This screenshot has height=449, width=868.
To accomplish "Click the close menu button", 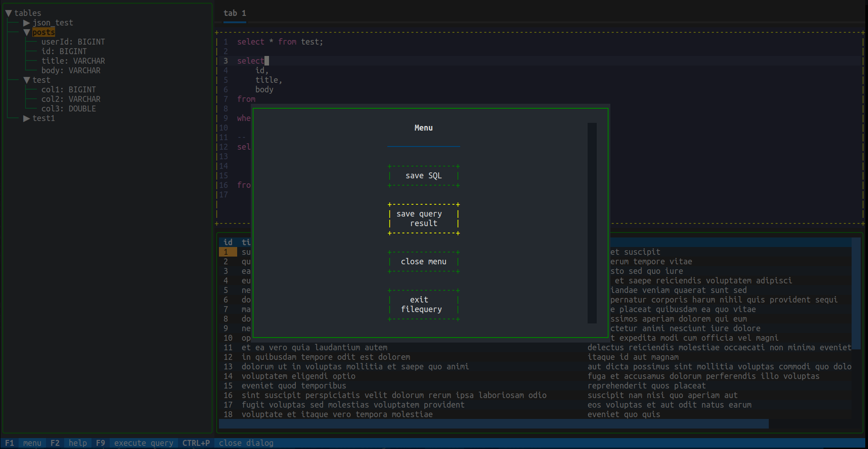I will 423,261.
